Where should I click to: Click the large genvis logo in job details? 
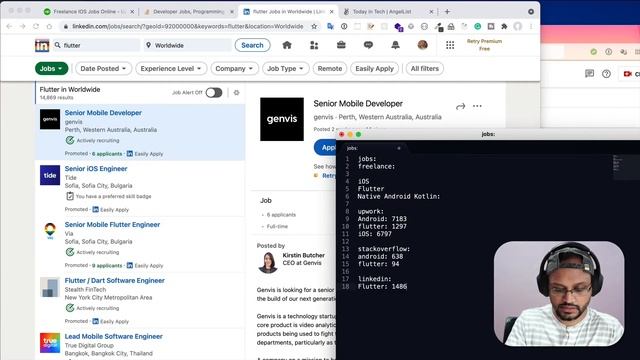point(282,119)
